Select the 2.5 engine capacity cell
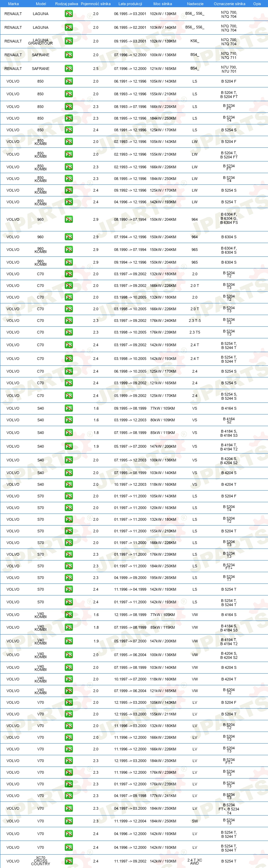268x868 pixels. point(96,69)
